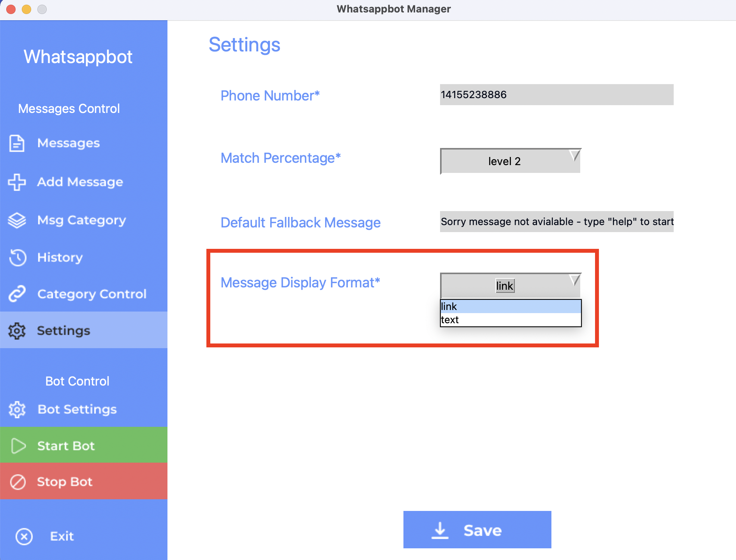Exit the application
736x560 pixels.
[84, 536]
